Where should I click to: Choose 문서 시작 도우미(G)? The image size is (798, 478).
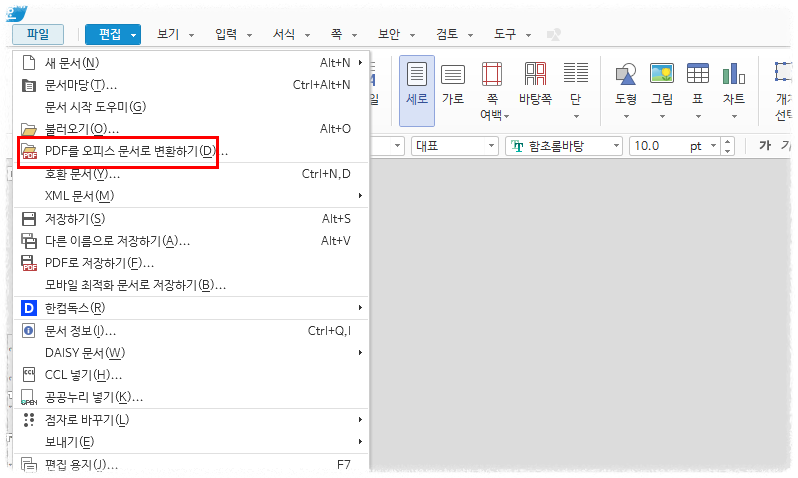coord(191,107)
